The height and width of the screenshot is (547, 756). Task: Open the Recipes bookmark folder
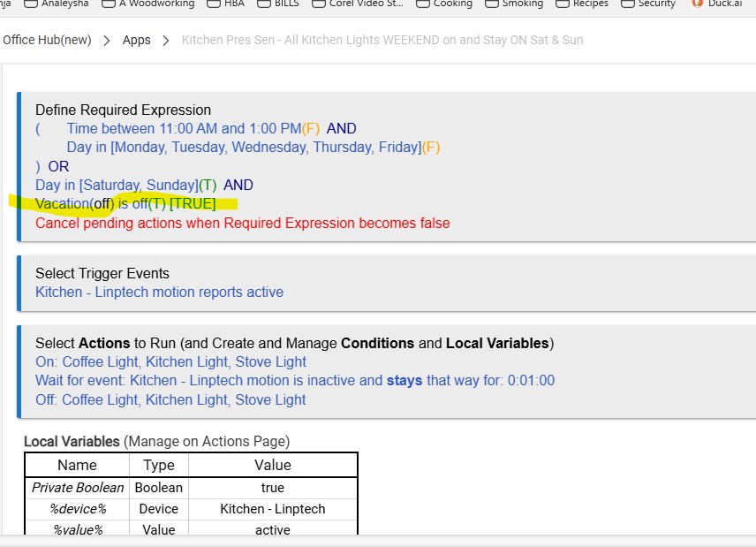[x=582, y=4]
